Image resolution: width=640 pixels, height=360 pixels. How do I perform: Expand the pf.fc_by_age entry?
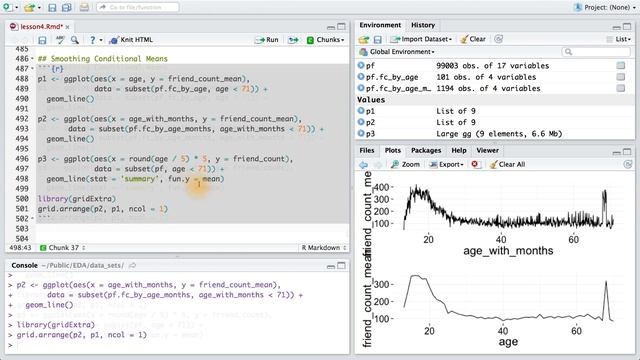(x=361, y=77)
